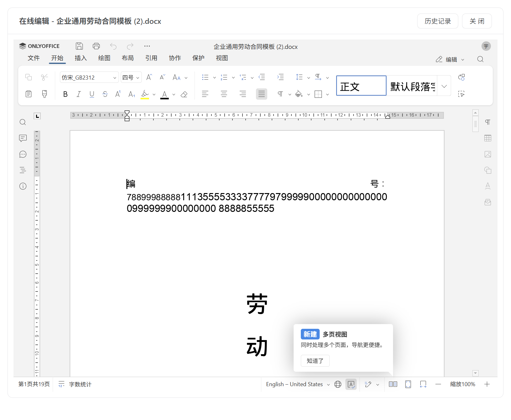511x420 pixels.
Task: Open the font name dropdown 仿宋_GB2312
Action: click(x=89, y=77)
